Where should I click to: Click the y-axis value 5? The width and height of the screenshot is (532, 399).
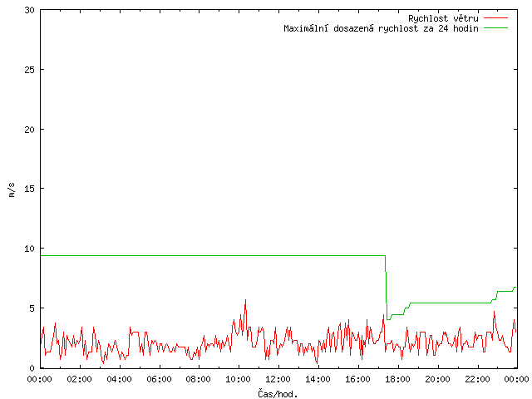tap(32, 308)
